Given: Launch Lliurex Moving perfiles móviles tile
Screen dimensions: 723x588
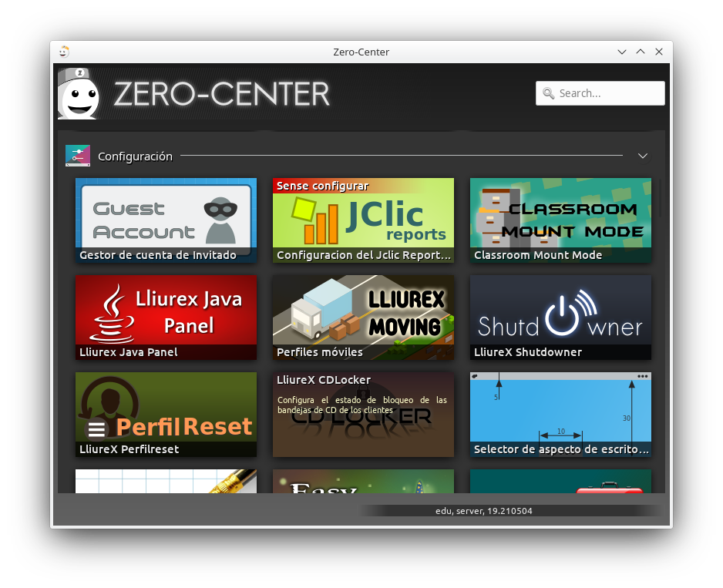Looking at the screenshot, I should (363, 318).
